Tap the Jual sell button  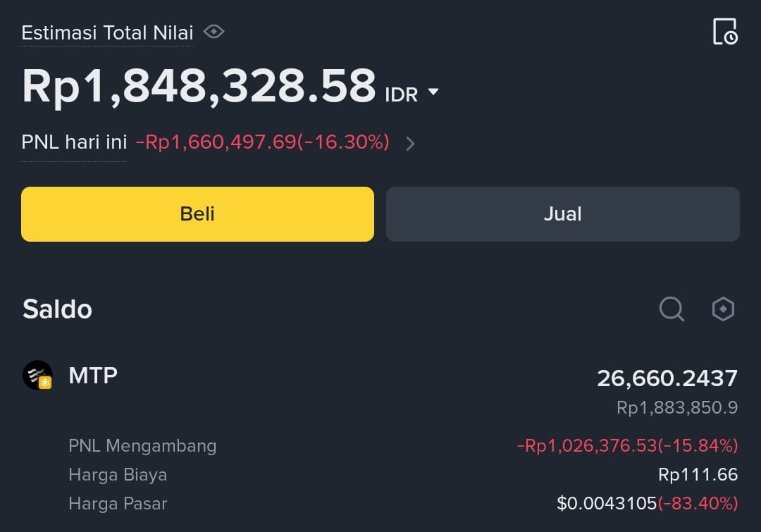pos(563,214)
